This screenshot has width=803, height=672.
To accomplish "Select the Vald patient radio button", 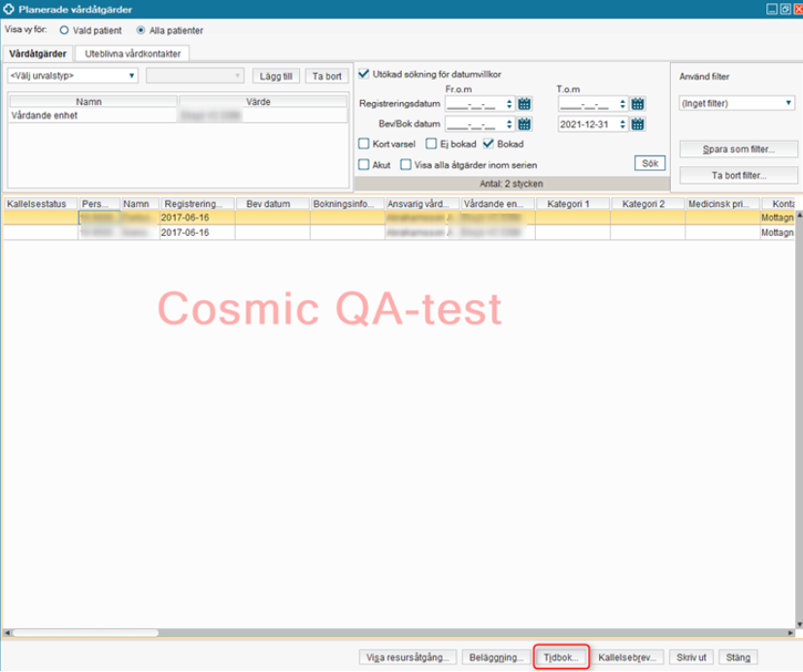I will (65, 30).
